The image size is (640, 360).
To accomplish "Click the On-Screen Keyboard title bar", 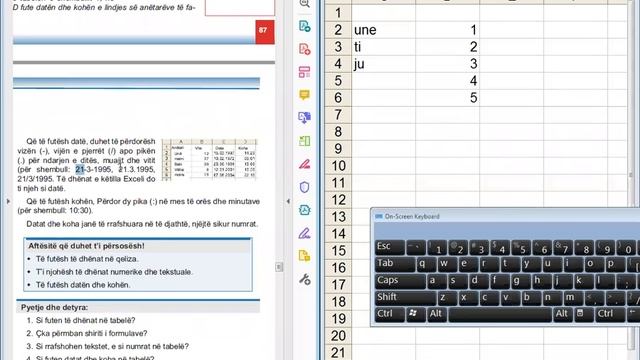I will 506,216.
